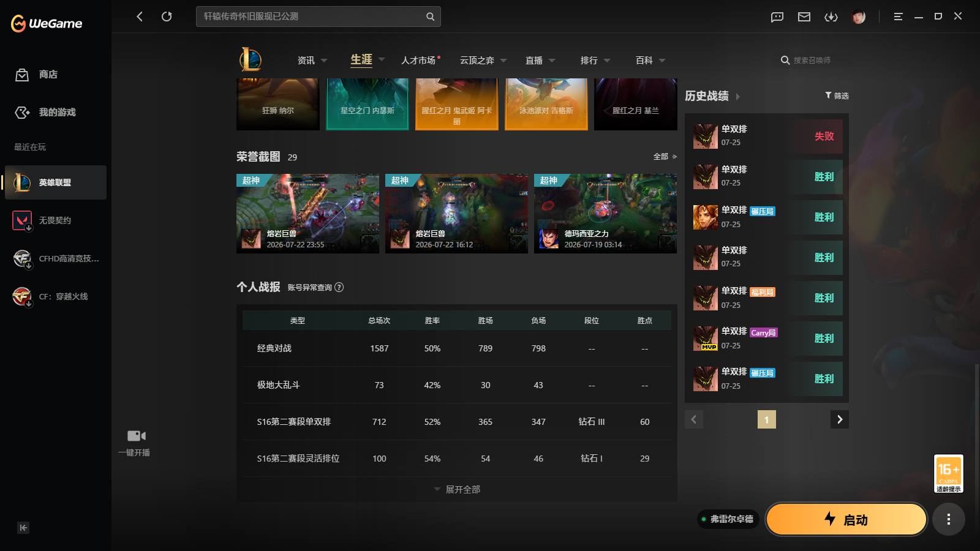The width and height of the screenshot is (980, 551).
Task: Click the 一键开播 camera icon
Action: (136, 436)
